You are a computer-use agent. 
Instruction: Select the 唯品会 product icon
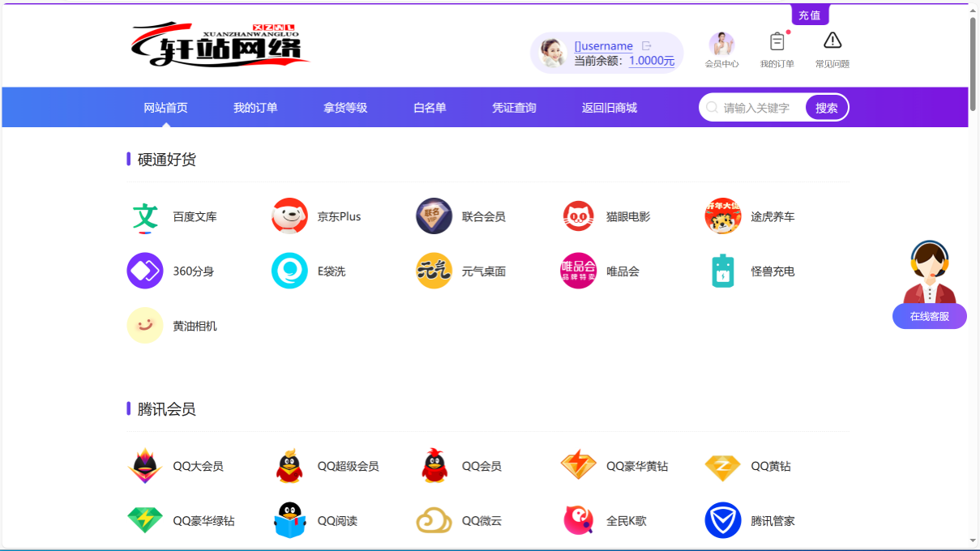click(x=578, y=271)
